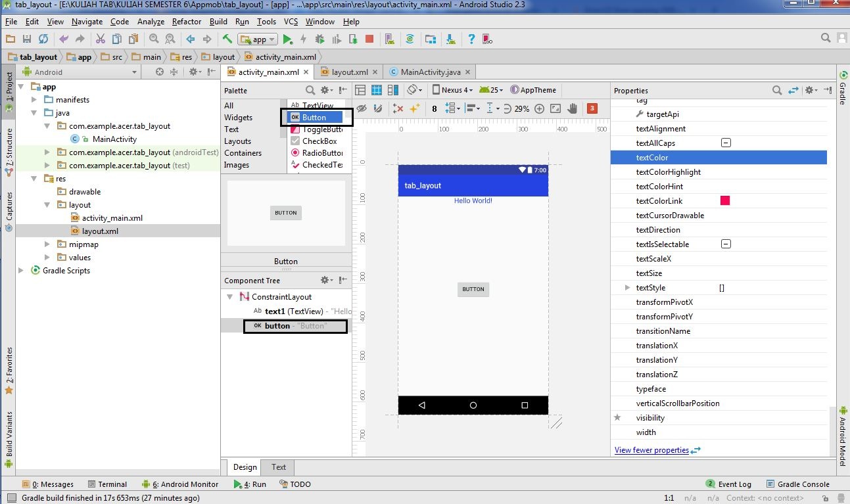Search the Palette with its magnifier icon
The height and width of the screenshot is (504, 850).
coord(310,90)
